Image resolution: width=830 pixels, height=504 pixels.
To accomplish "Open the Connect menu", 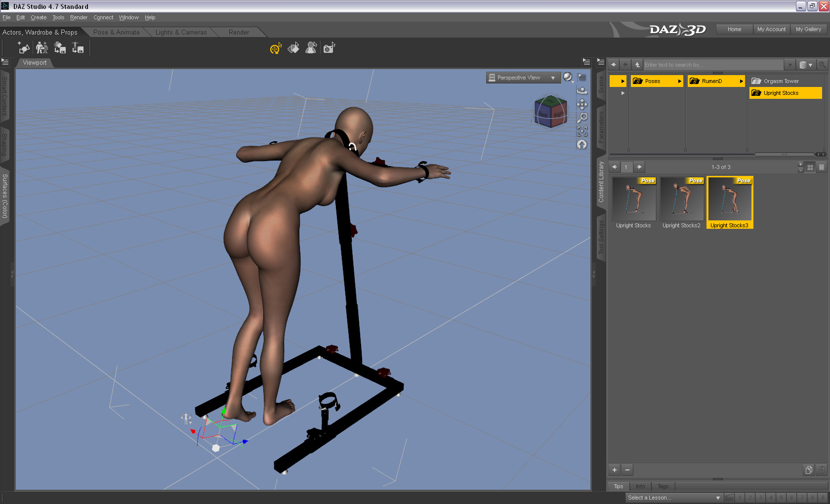I will pos(103,17).
